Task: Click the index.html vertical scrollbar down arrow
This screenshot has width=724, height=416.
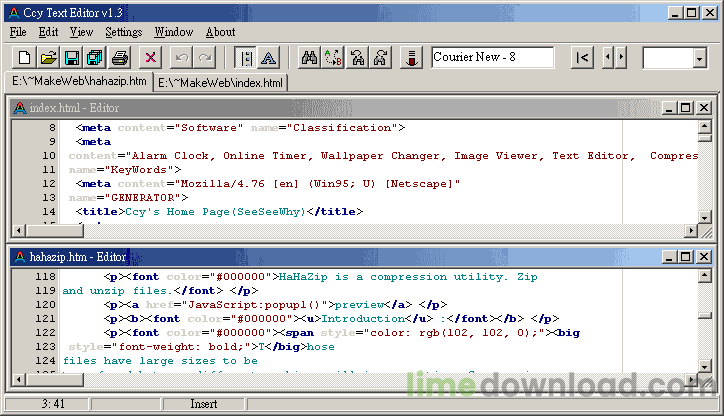Action: coord(705,217)
